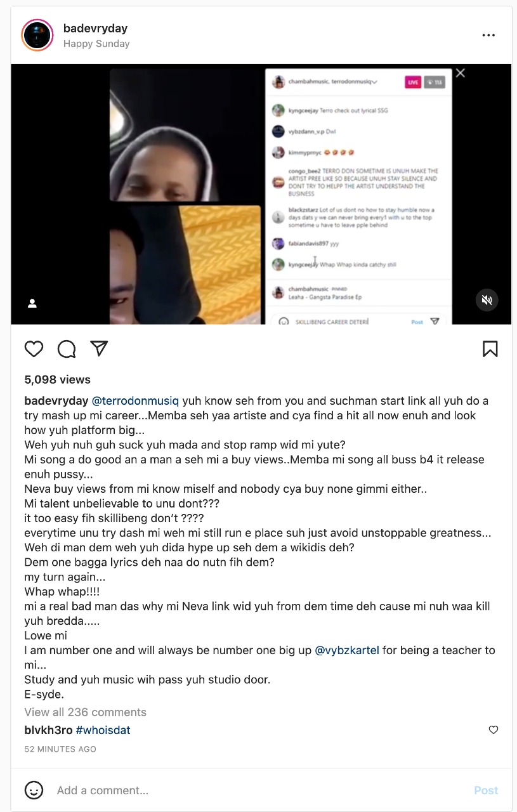Viewport: 517px width, 812px height.
Task: Share post with paper plane icon
Action: (99, 348)
